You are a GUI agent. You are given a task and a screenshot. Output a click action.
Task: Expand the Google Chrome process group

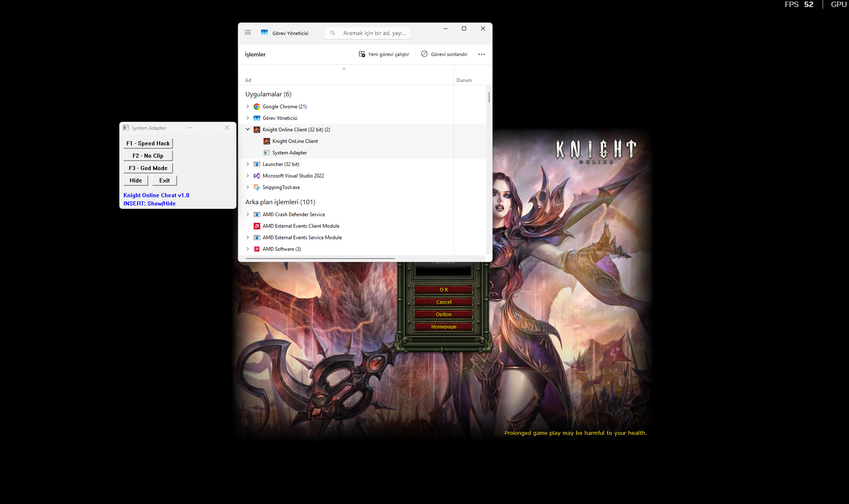[248, 106]
